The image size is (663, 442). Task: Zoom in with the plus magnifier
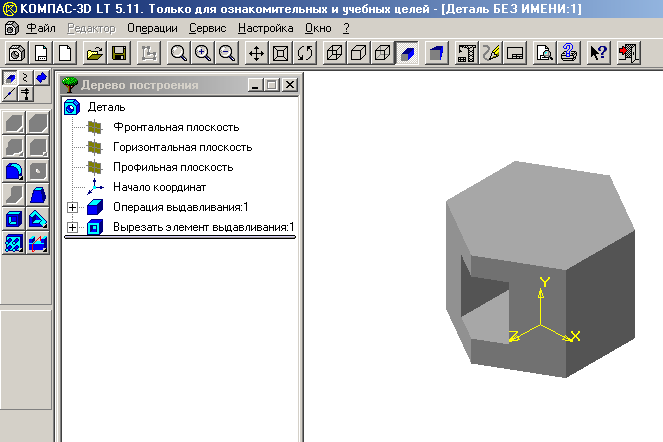pos(203,53)
